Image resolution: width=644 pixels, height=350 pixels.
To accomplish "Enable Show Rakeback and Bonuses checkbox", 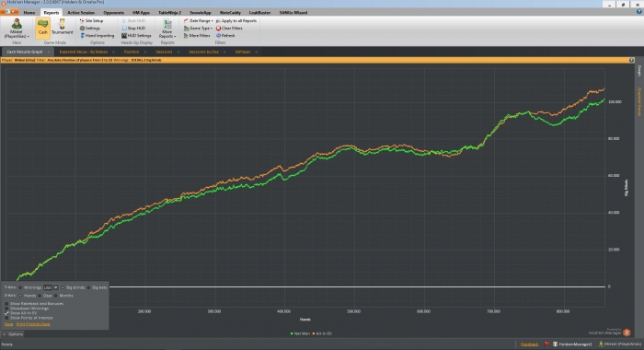I will pos(6,304).
